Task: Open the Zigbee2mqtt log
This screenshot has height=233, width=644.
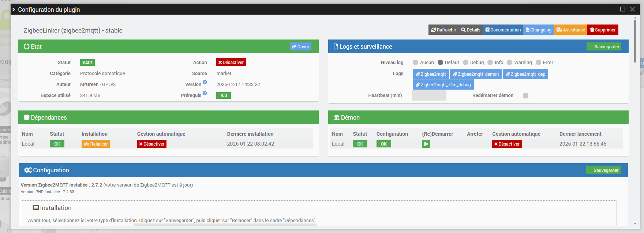Action: click(x=431, y=74)
